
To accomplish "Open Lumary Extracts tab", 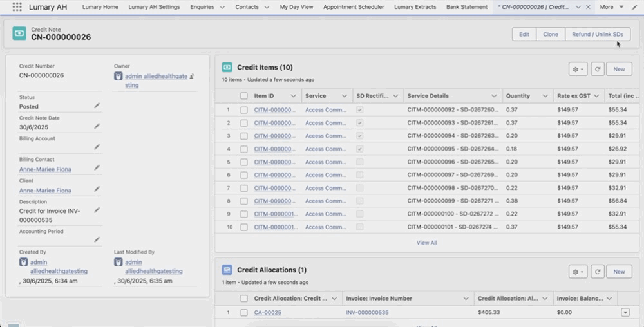I will tap(415, 7).
